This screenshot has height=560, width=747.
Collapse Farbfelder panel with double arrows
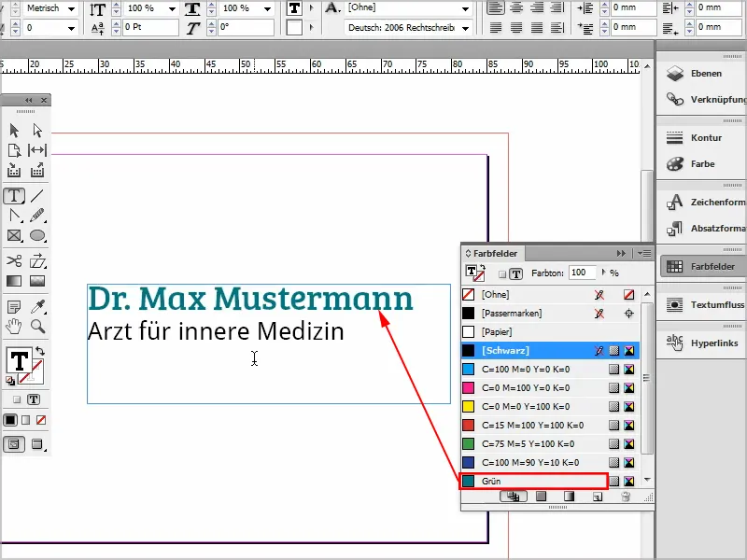621,253
